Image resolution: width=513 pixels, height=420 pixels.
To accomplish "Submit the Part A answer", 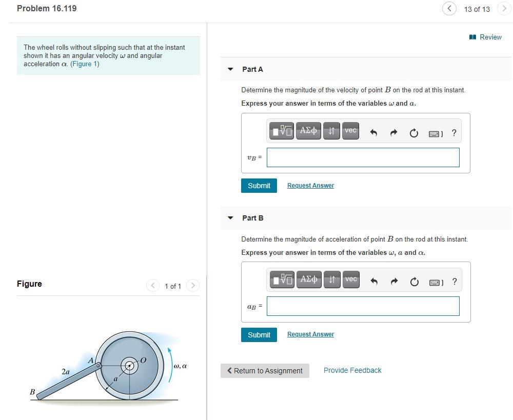I will (x=259, y=186).
